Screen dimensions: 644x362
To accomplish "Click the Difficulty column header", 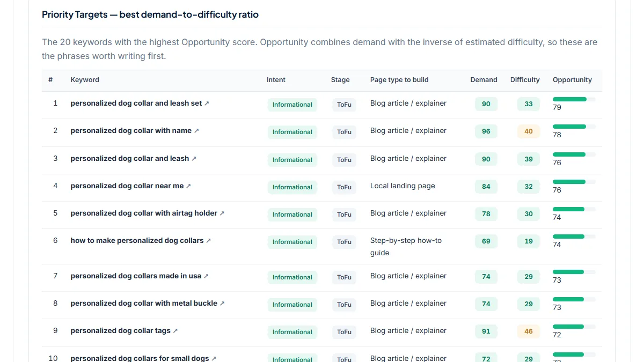I will click(525, 80).
